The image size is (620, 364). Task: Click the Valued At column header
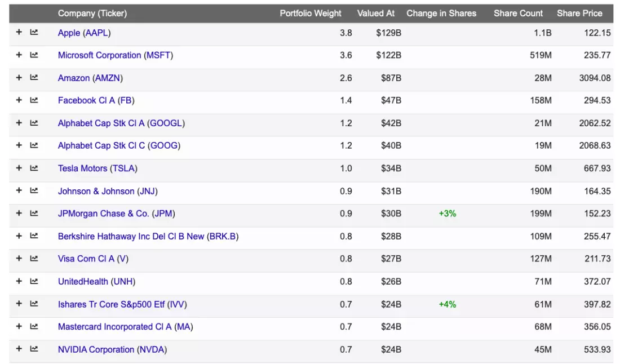(x=375, y=14)
